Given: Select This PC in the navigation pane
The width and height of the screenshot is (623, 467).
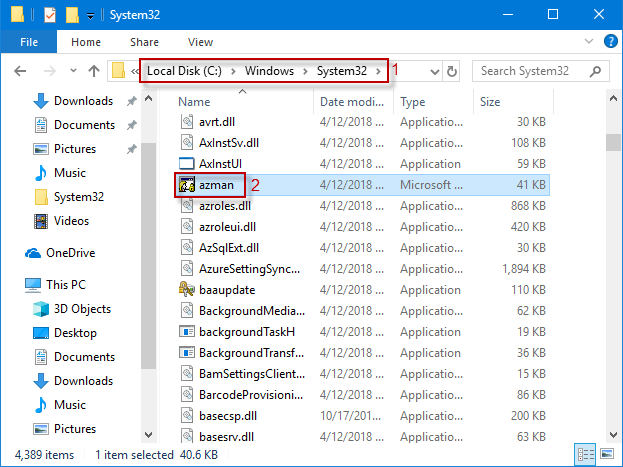Looking at the screenshot, I should [66, 285].
